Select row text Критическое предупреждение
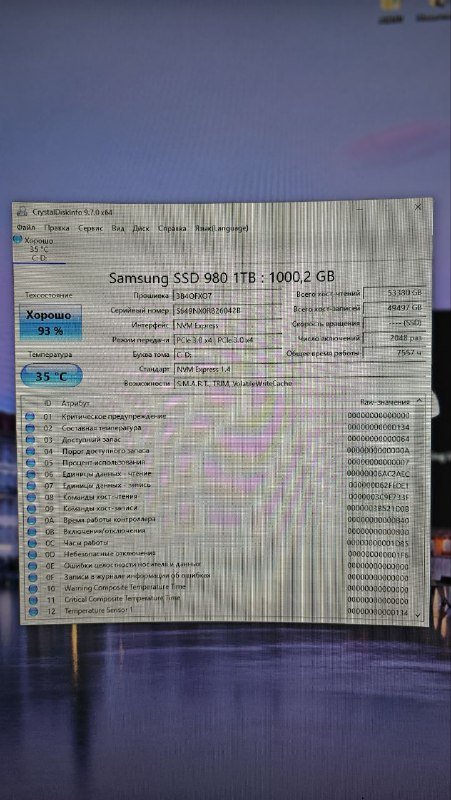This screenshot has width=451, height=800. [x=114, y=417]
